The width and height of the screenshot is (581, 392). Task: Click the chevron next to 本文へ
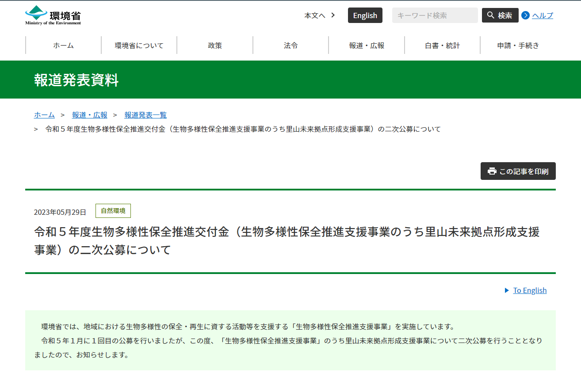click(333, 15)
